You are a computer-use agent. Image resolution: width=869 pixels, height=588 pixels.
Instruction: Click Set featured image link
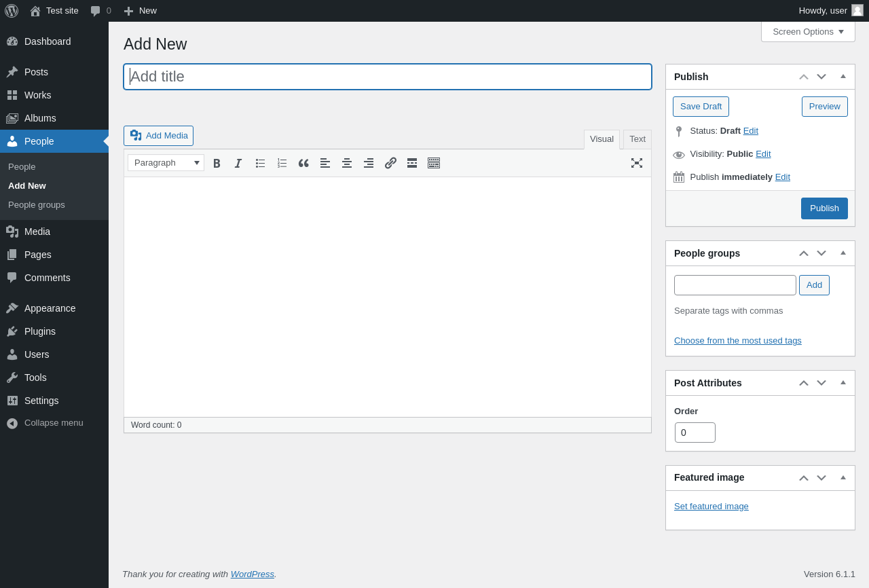click(711, 507)
